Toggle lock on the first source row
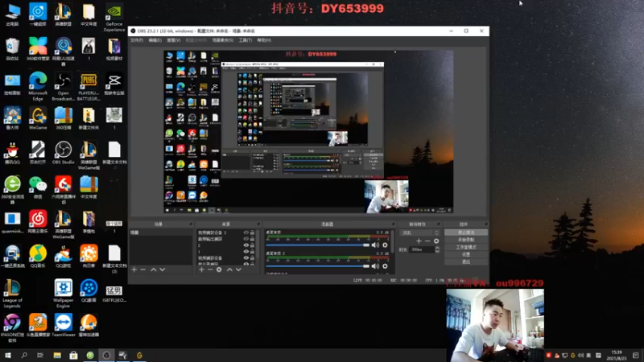 pyautogui.click(x=252, y=232)
